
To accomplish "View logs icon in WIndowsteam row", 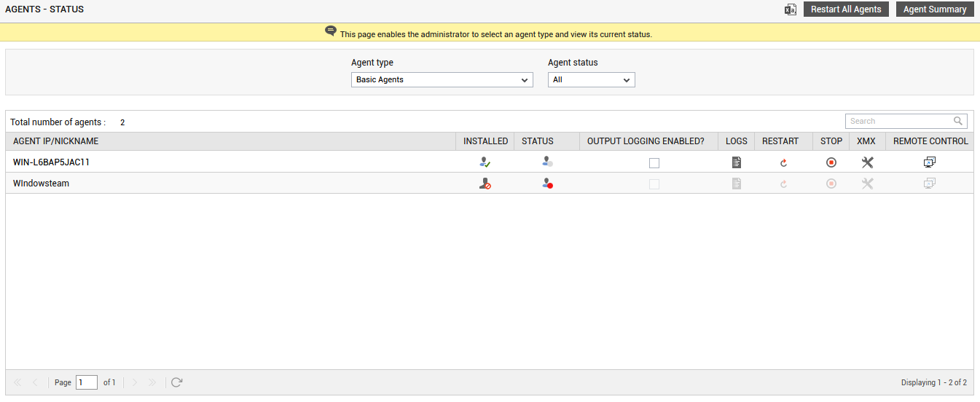I will (x=736, y=184).
